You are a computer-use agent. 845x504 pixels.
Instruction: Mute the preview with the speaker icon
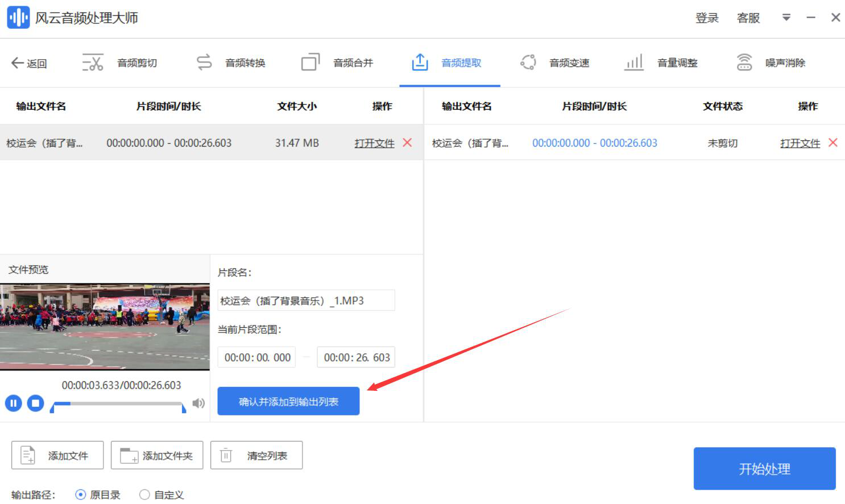198,403
